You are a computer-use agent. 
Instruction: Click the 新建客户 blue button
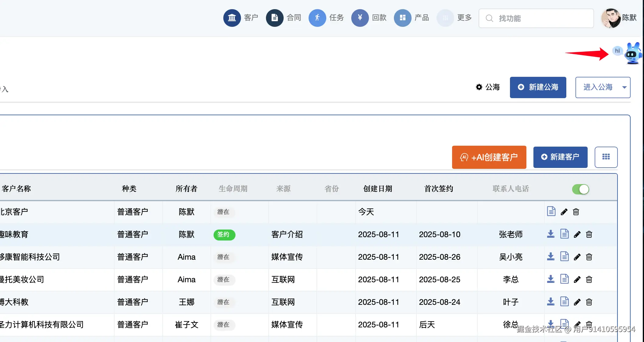point(560,157)
